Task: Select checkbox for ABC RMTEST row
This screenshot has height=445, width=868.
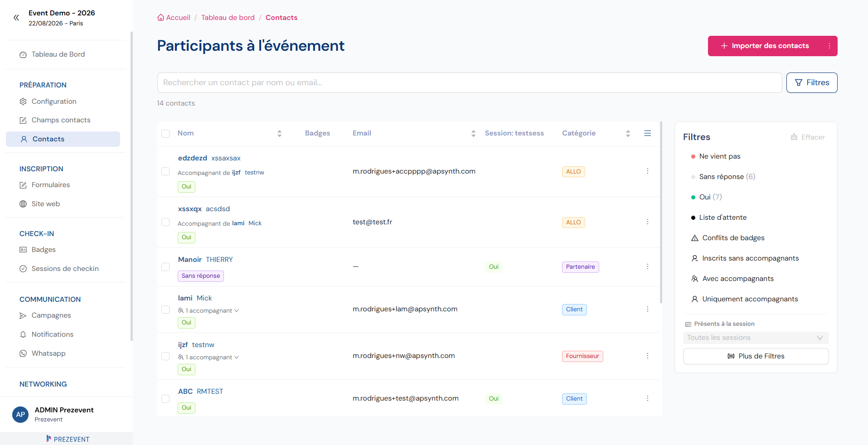Action: 165,399
